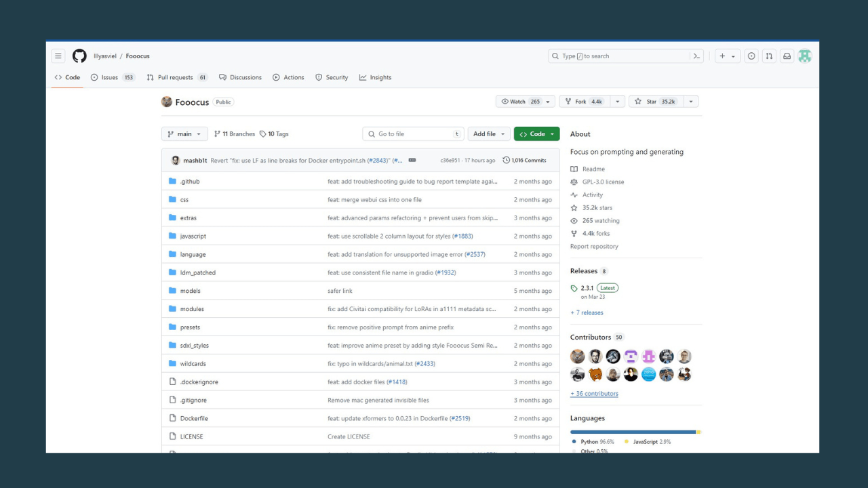Click the Fooocus repository avatar image
The width and height of the screenshot is (868, 488).
167,102
